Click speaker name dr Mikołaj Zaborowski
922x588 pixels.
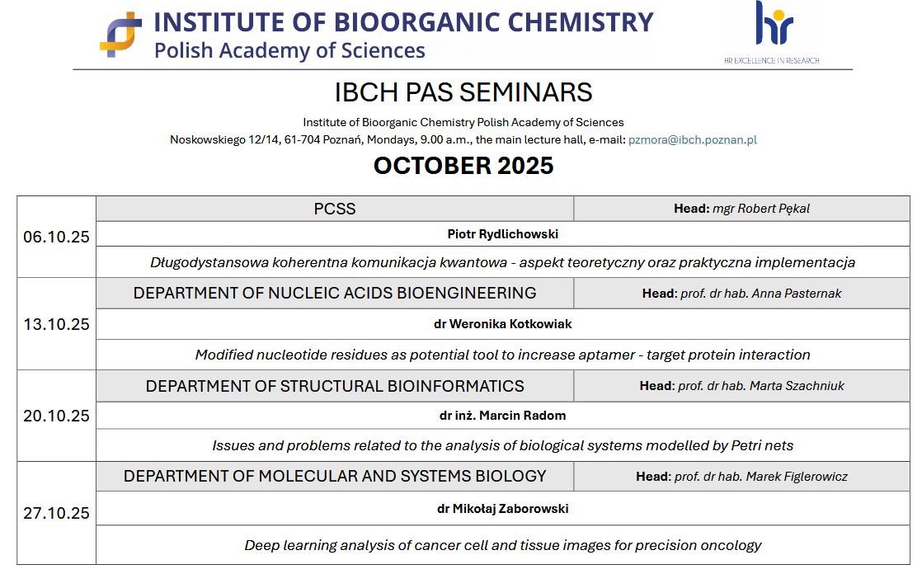point(502,509)
